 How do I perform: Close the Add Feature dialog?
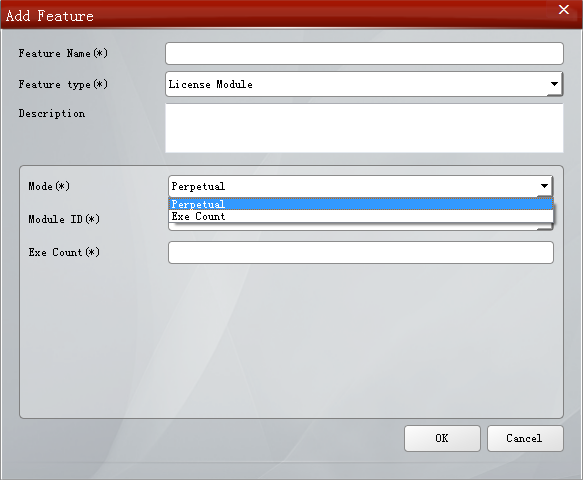[564, 10]
